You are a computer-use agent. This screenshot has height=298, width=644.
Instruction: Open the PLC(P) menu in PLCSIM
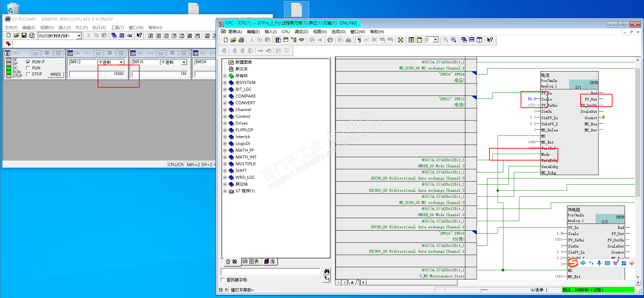point(82,28)
